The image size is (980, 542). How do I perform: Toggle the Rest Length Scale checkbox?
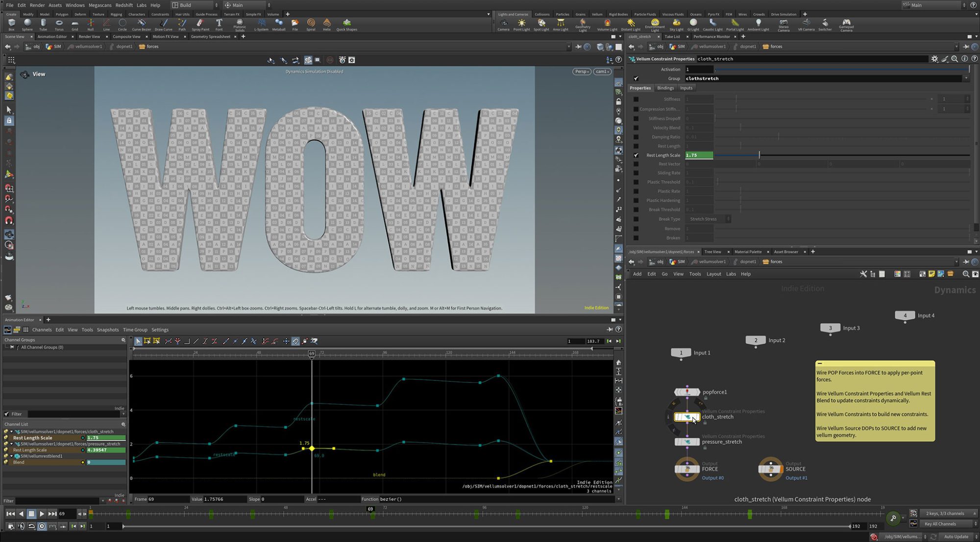pos(636,155)
